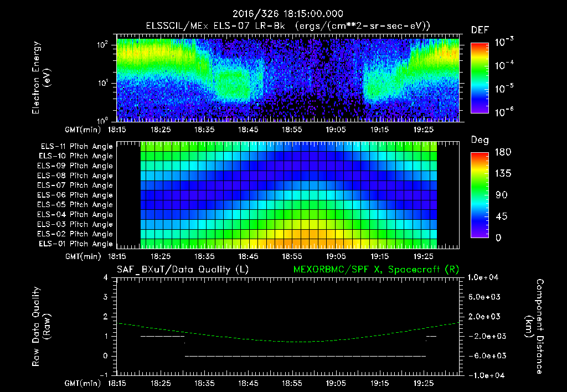Select the Electron Energy (eV) axis label
Image resolution: width=567 pixels, height=392 pixels.
coord(41,78)
